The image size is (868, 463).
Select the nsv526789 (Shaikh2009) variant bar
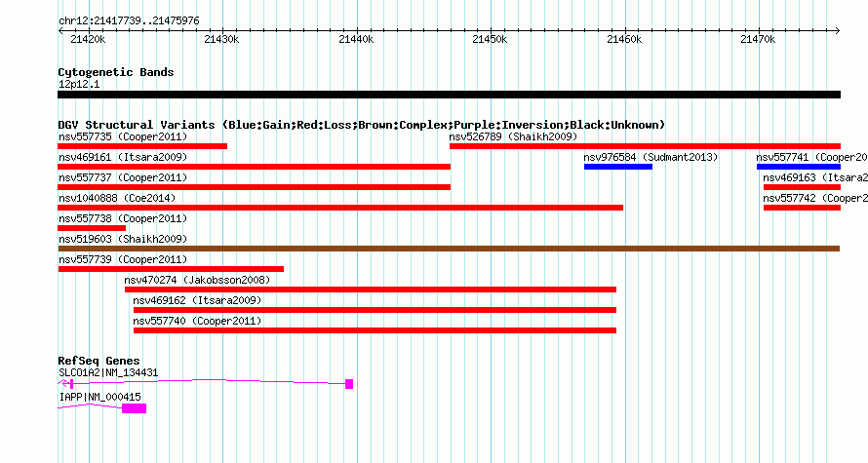pyautogui.click(x=645, y=146)
